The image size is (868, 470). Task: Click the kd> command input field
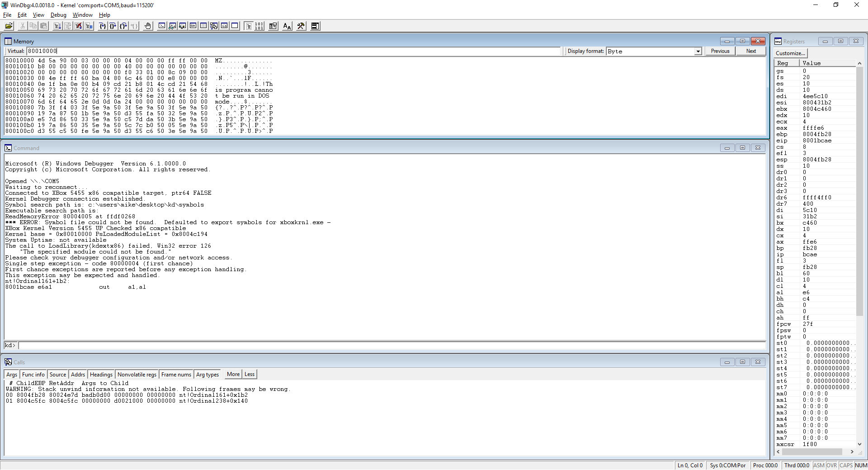392,345
